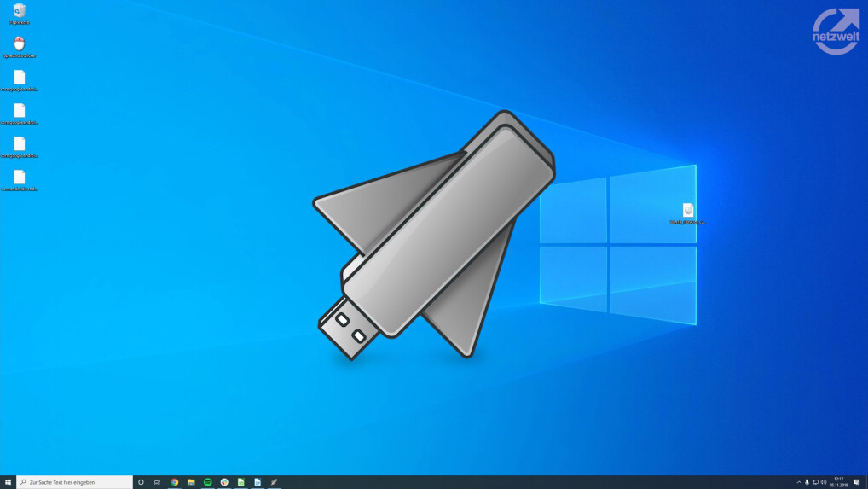Open the network status tray icon
868x489 pixels.
815,482
